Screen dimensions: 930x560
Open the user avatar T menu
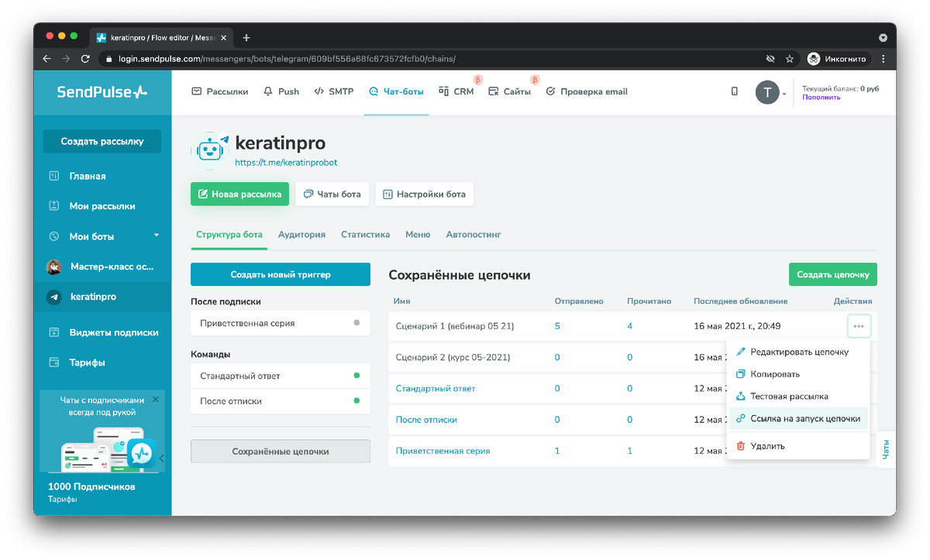[768, 93]
